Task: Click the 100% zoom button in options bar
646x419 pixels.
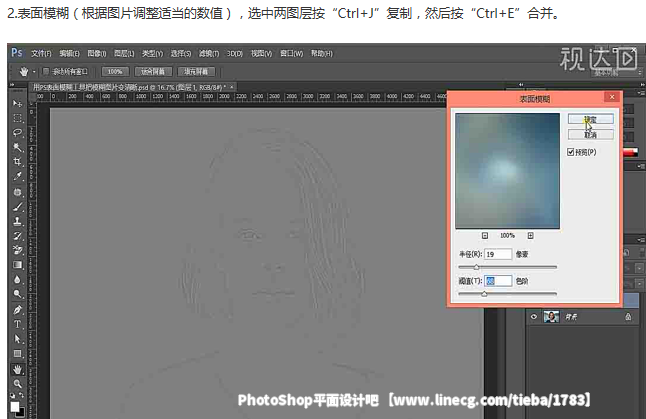Action: pos(115,72)
